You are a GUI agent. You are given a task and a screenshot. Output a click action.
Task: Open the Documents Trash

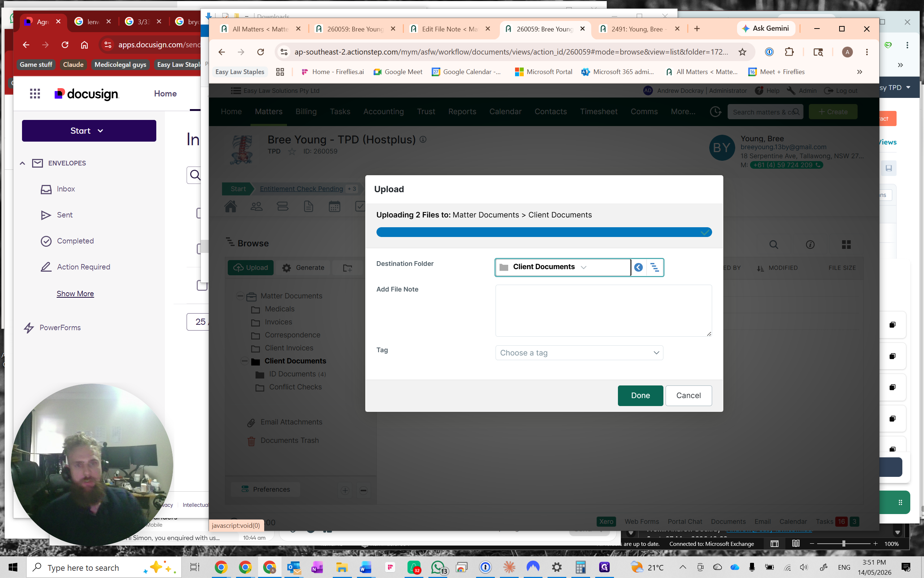pyautogui.click(x=289, y=440)
